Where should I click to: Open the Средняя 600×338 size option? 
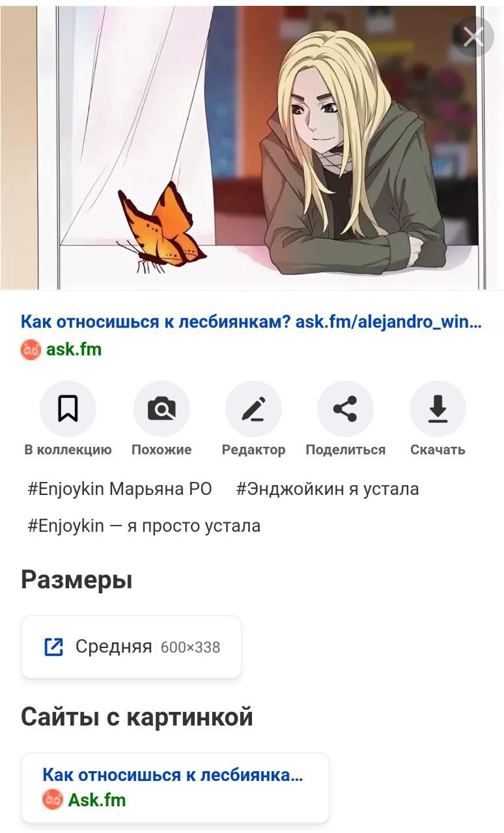tap(132, 647)
